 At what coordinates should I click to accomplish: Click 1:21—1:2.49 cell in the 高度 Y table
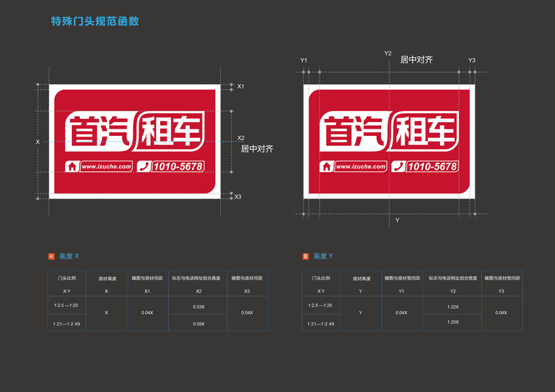321,323
